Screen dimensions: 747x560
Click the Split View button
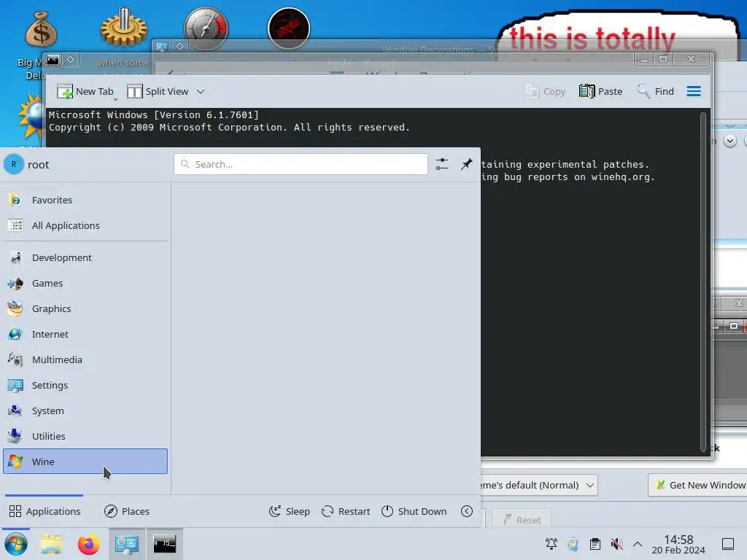[x=158, y=91]
